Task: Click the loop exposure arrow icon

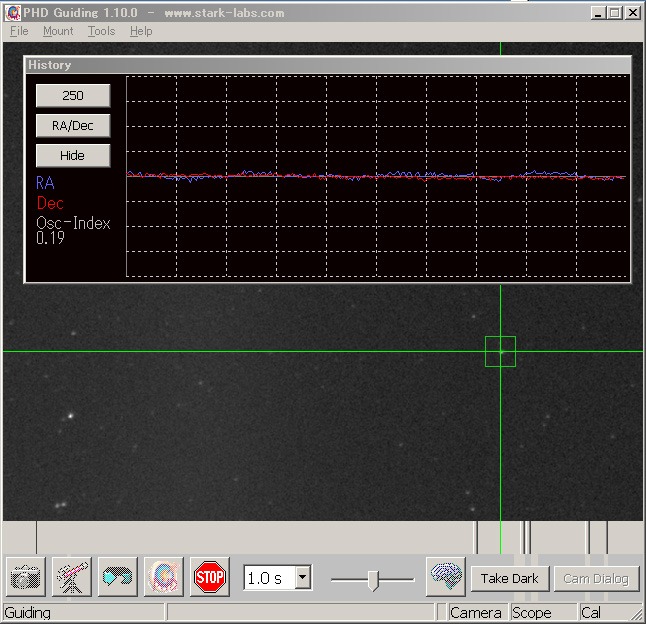Action: point(118,577)
